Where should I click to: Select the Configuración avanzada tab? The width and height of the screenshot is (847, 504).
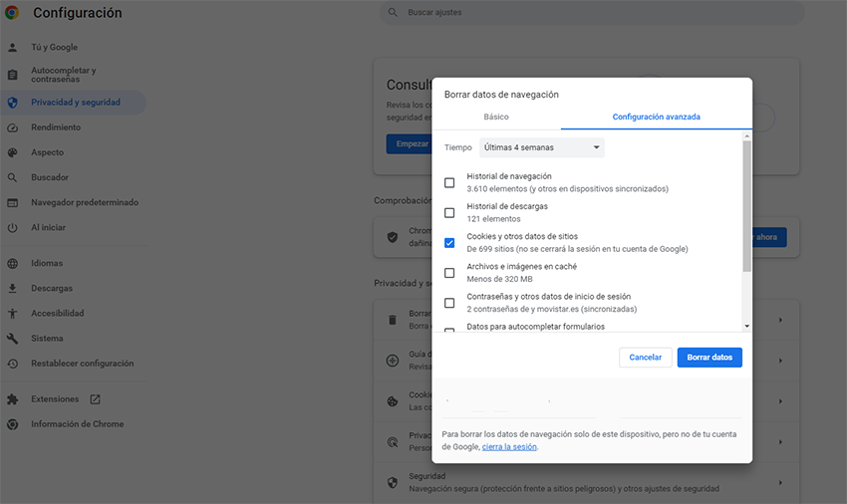pyautogui.click(x=657, y=117)
